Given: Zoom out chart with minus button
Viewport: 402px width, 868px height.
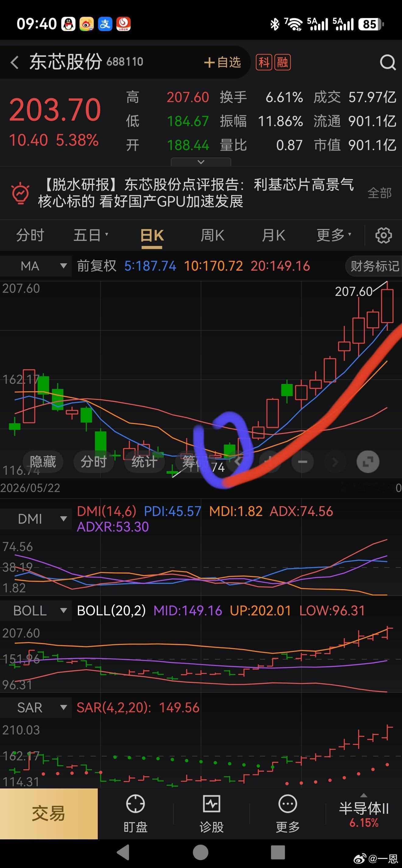Looking at the screenshot, I should tap(302, 462).
